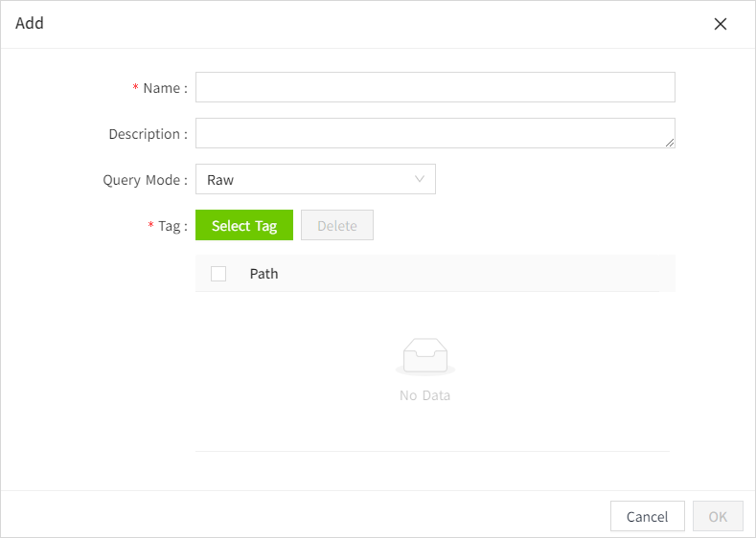
Task: Click the greyed-out Delete button
Action: point(336,225)
